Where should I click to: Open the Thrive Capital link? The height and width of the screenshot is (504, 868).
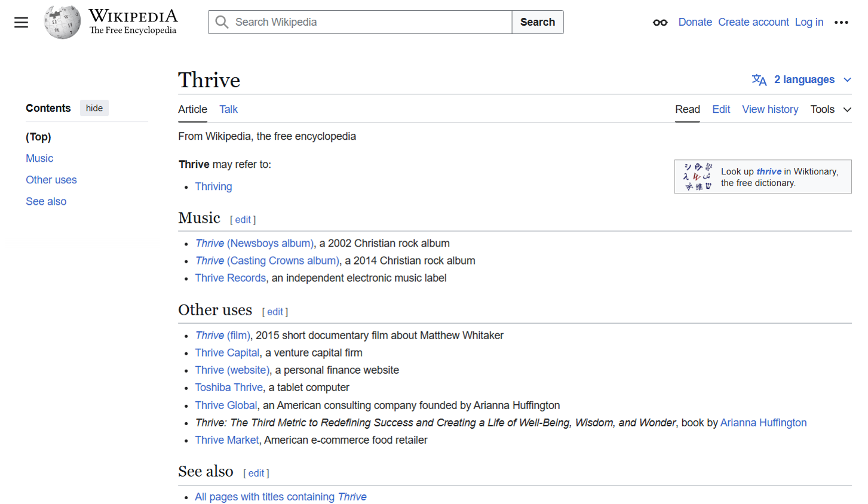(x=227, y=352)
